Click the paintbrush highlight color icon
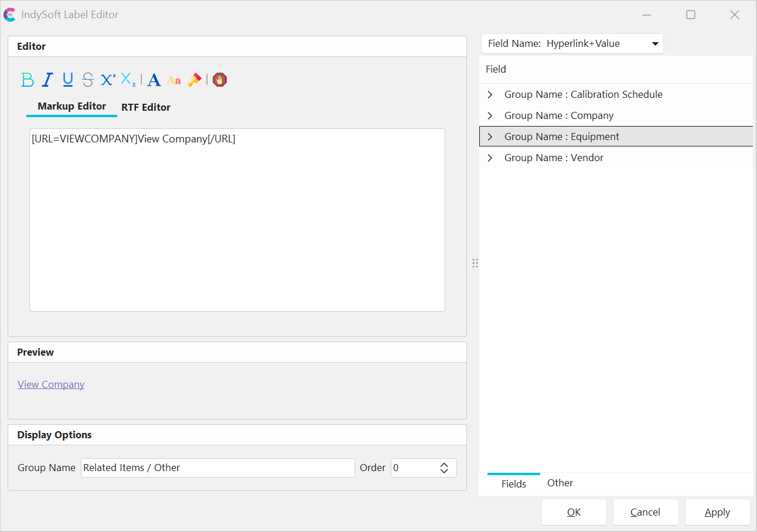This screenshot has width=757, height=532. point(194,80)
